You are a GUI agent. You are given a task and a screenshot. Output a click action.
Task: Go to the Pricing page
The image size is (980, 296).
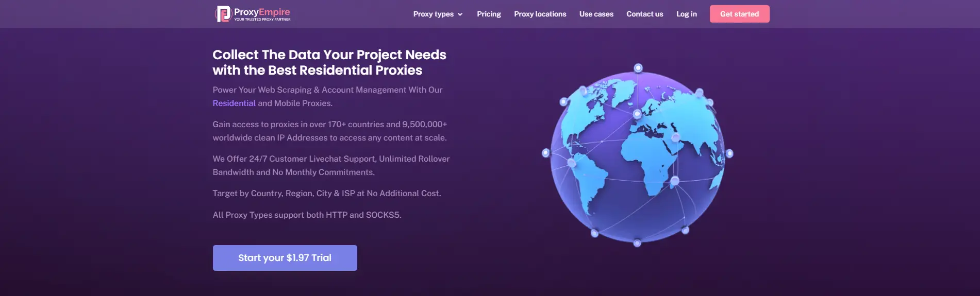click(x=489, y=14)
